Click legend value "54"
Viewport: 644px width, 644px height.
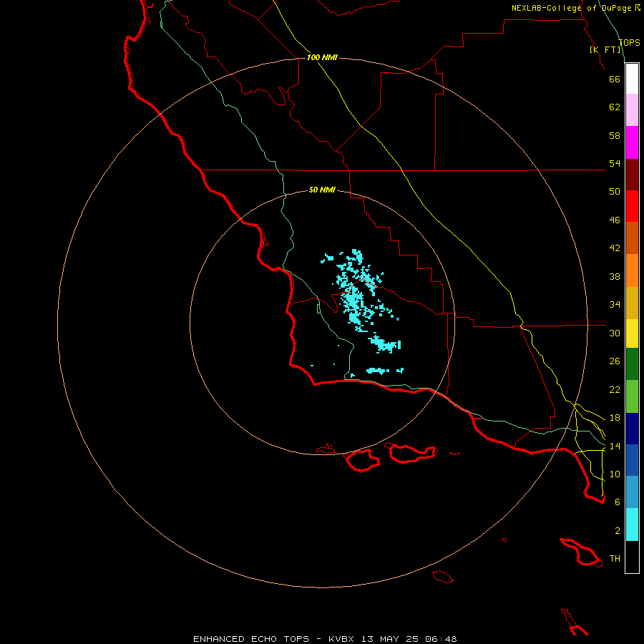[615, 163]
